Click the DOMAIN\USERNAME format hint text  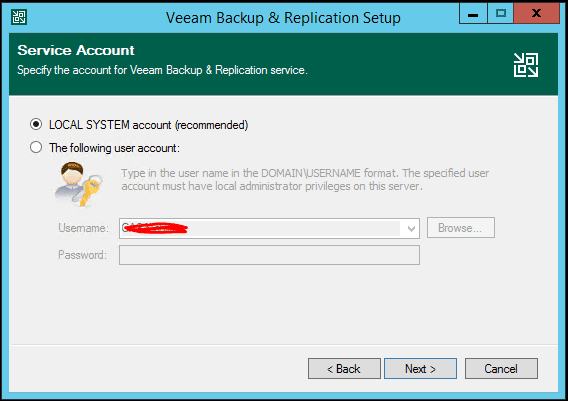(305, 179)
